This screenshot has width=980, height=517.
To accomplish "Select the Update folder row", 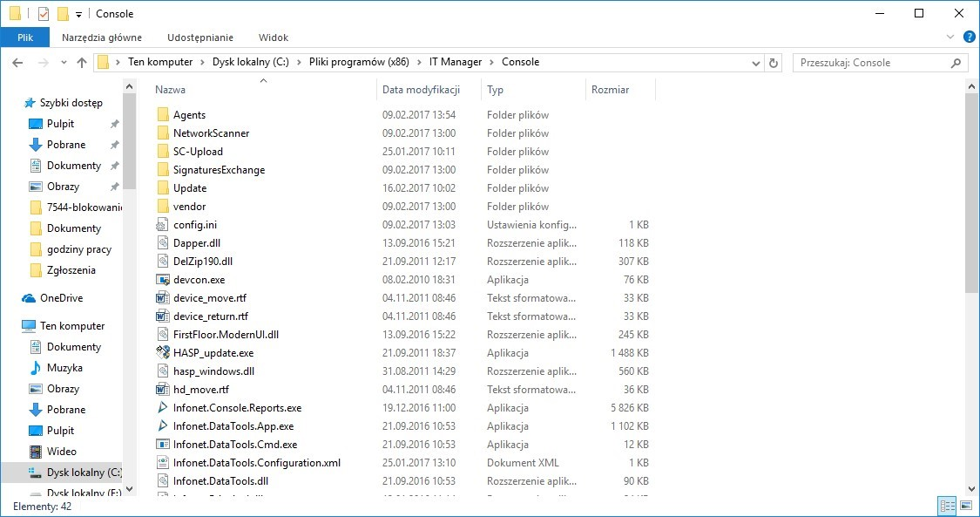I will (x=402, y=187).
